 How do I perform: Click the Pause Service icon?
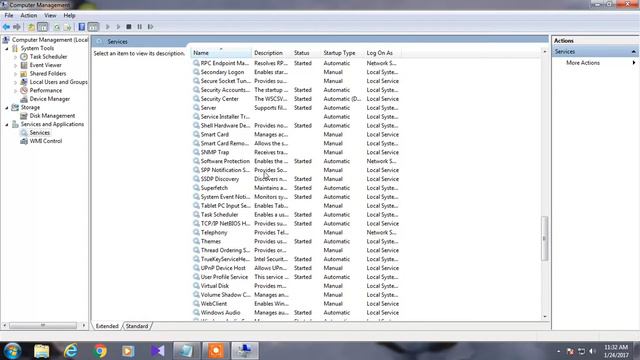[140, 27]
